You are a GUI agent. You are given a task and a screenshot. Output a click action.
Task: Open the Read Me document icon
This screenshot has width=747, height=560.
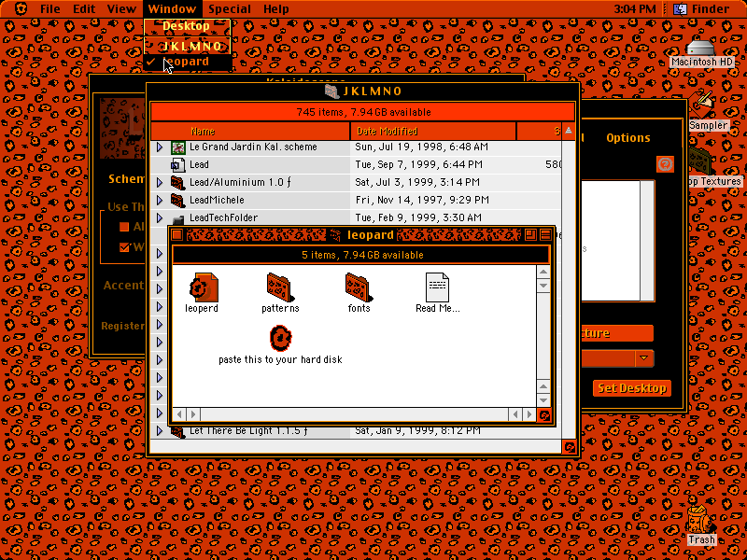pyautogui.click(x=437, y=287)
